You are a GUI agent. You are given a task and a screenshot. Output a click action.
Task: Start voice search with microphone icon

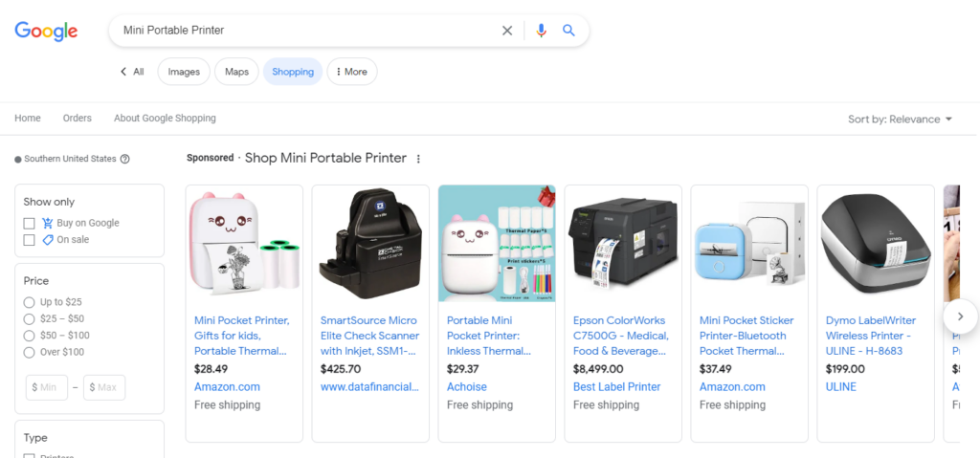(x=542, y=31)
